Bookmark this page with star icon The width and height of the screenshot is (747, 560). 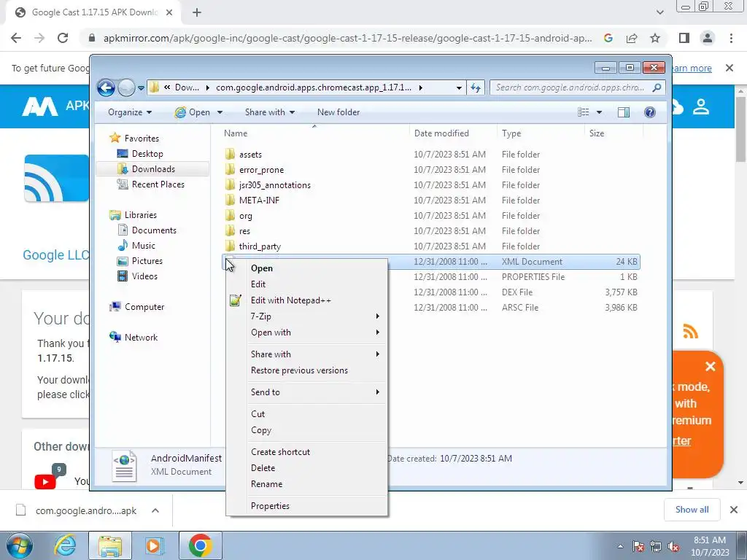point(655,38)
